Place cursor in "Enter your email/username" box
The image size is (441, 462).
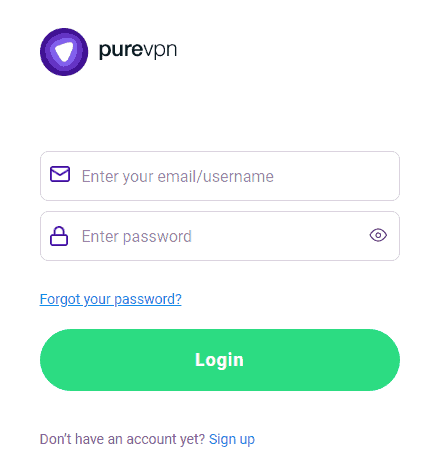pyautogui.click(x=220, y=176)
